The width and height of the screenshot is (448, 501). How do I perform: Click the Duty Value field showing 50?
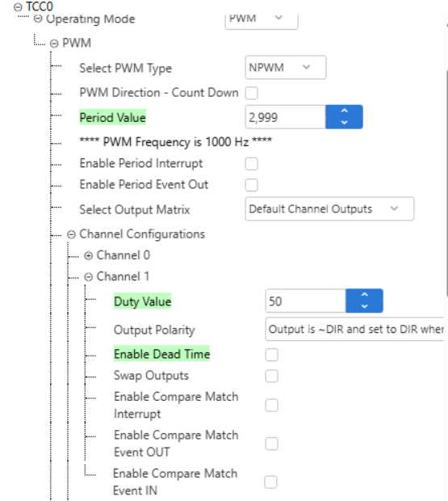(x=305, y=301)
